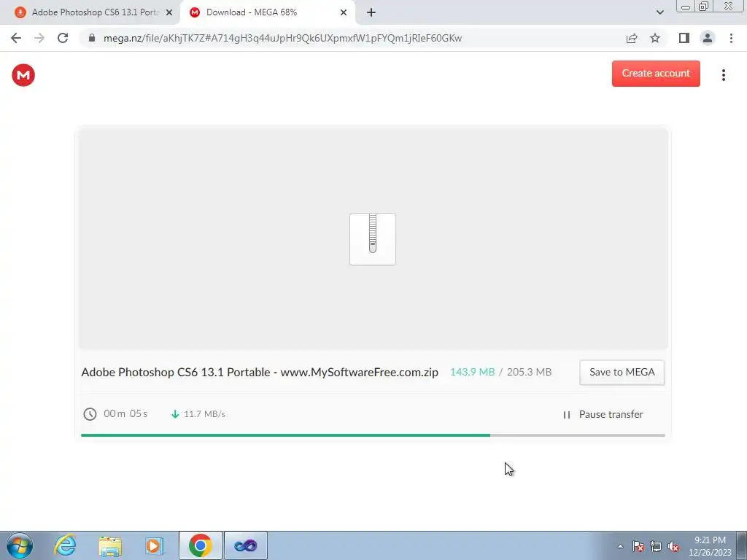
Task: Pause transfer using the pause icon
Action: coord(566,415)
